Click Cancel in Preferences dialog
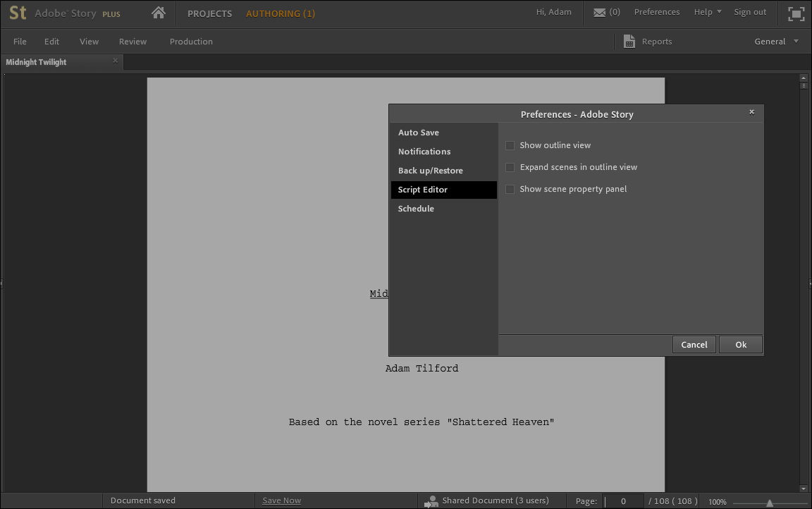Viewport: 812px width, 509px height. click(x=694, y=344)
